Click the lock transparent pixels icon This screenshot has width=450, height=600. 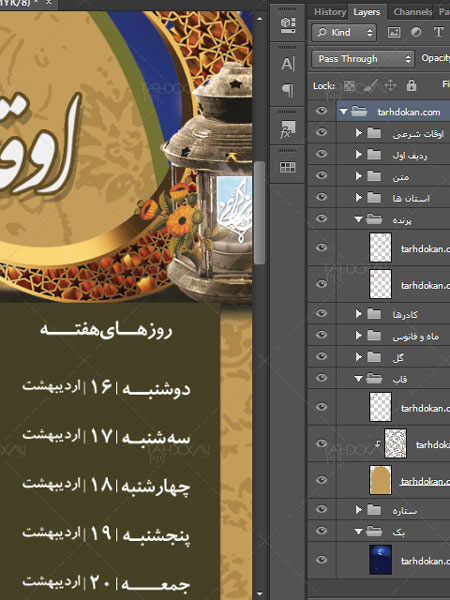click(x=349, y=86)
